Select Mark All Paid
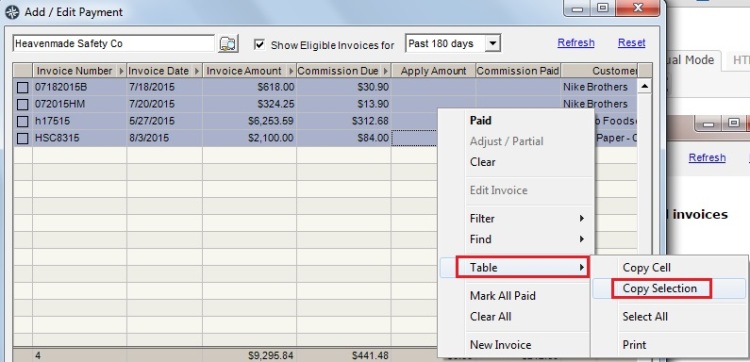750x362 pixels. 516,296
